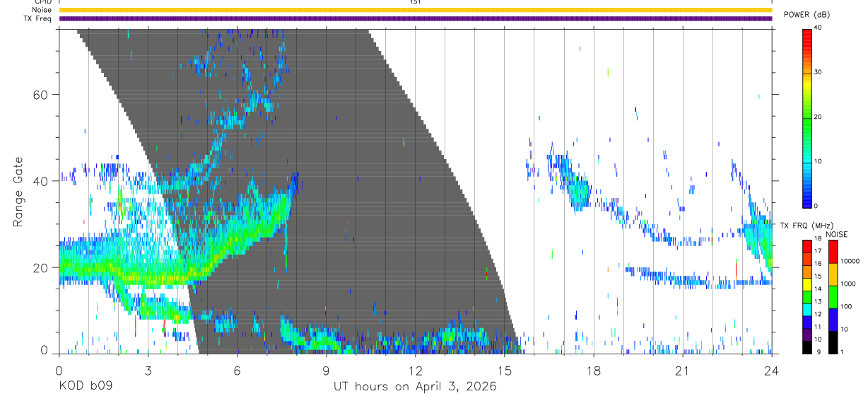The image size is (868, 401).
Task: Click the x-axis tick label '6'
Action: (x=237, y=371)
